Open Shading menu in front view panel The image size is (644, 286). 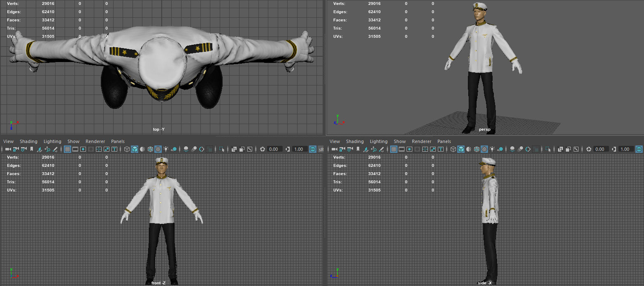click(28, 141)
